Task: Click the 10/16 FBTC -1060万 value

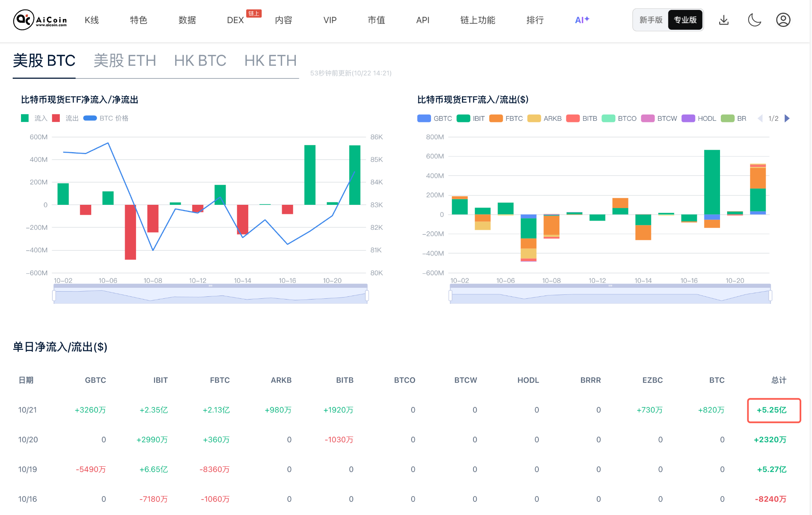Action: tap(215, 499)
